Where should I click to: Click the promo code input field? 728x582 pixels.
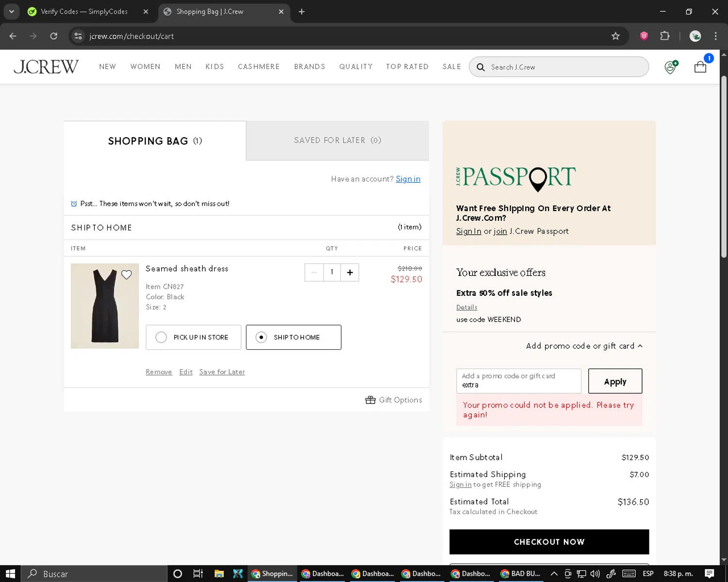[x=518, y=381]
